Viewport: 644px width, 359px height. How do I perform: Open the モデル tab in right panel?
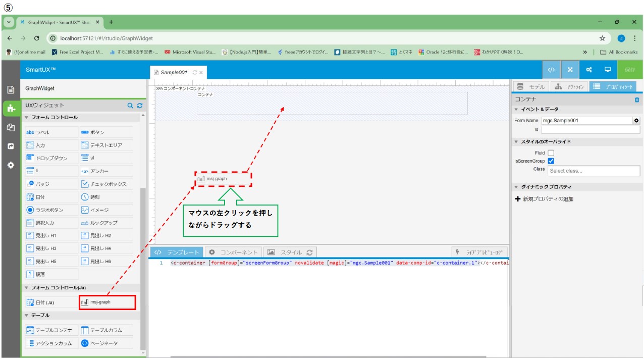point(530,86)
